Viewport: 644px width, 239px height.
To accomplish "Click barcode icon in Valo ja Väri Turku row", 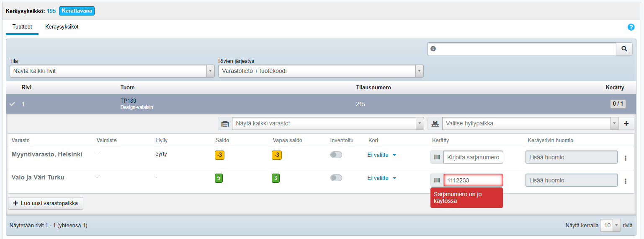I will coord(437,180).
